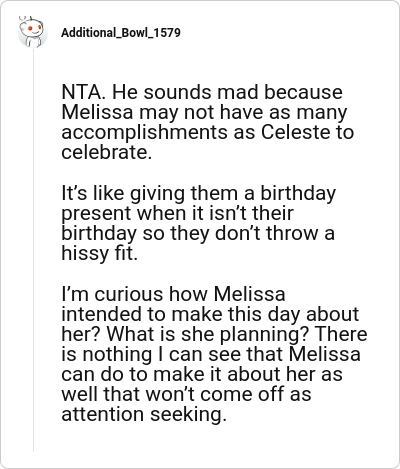The image size is (400, 469).
Task: Click the line "I'm curious how Melissa"
Action: point(173,294)
